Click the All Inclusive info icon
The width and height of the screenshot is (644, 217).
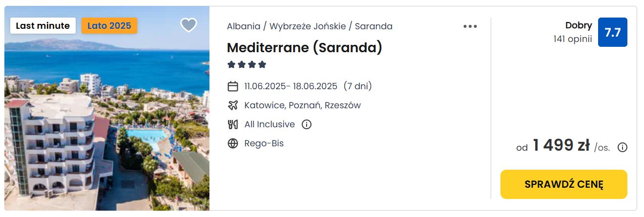coord(307,124)
